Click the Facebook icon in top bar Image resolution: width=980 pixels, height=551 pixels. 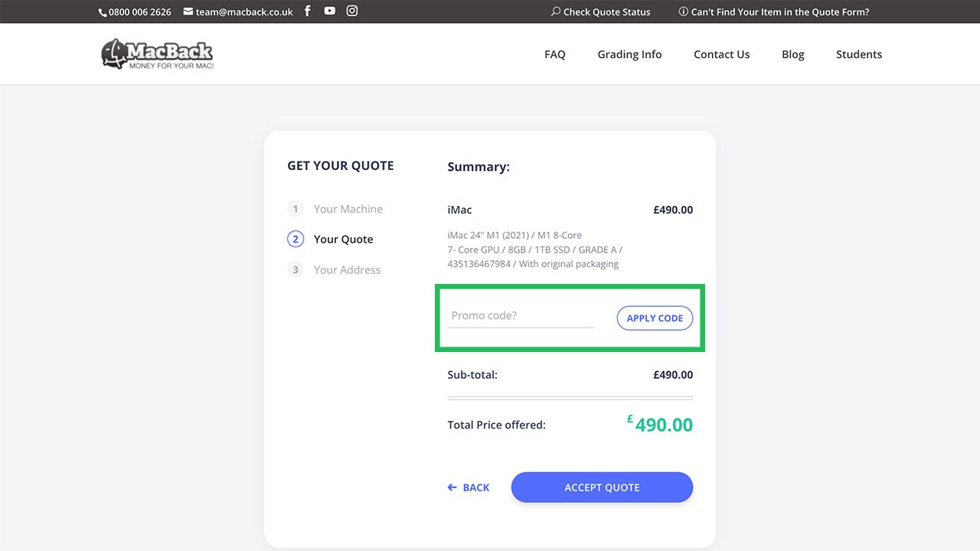pos(308,11)
